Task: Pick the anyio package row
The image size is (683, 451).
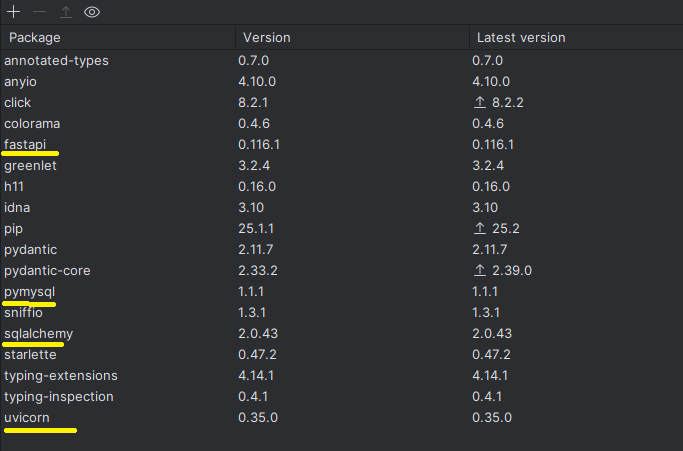Action: [22, 81]
